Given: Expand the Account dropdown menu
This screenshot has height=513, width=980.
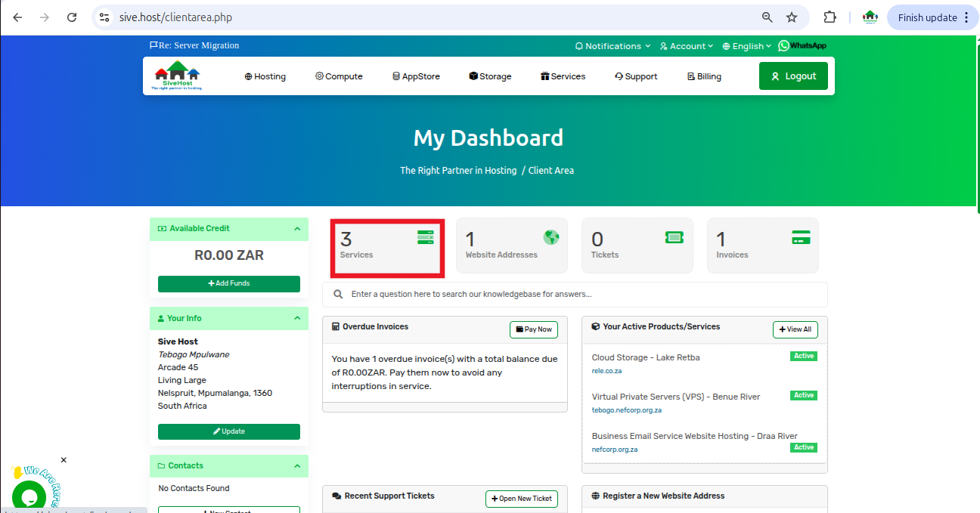Looking at the screenshot, I should pyautogui.click(x=687, y=46).
